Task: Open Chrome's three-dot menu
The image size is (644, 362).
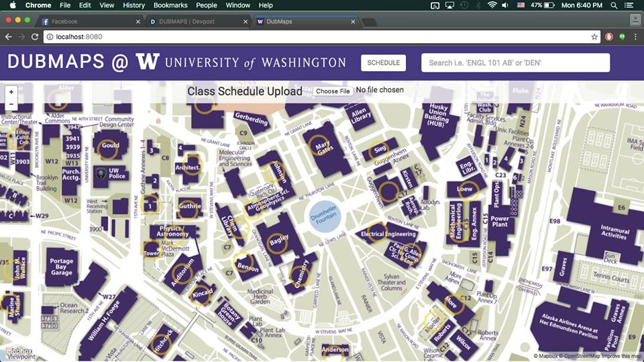Action: (x=635, y=37)
